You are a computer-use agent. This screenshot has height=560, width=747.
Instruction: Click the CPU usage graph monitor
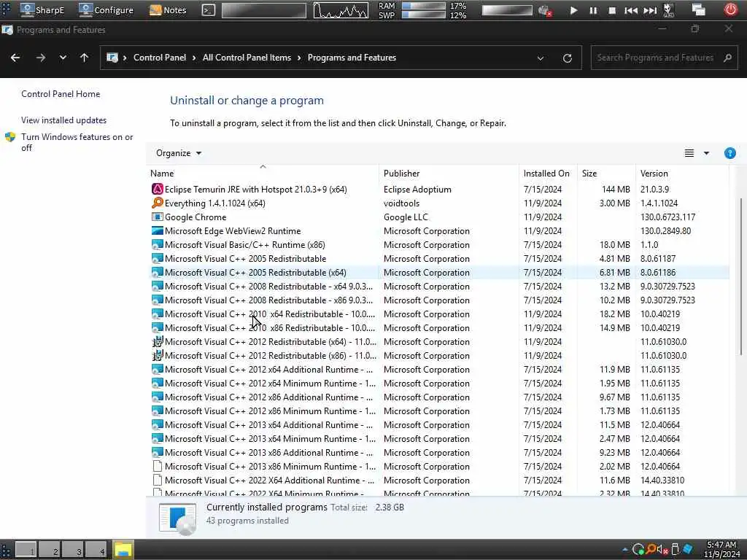(341, 10)
